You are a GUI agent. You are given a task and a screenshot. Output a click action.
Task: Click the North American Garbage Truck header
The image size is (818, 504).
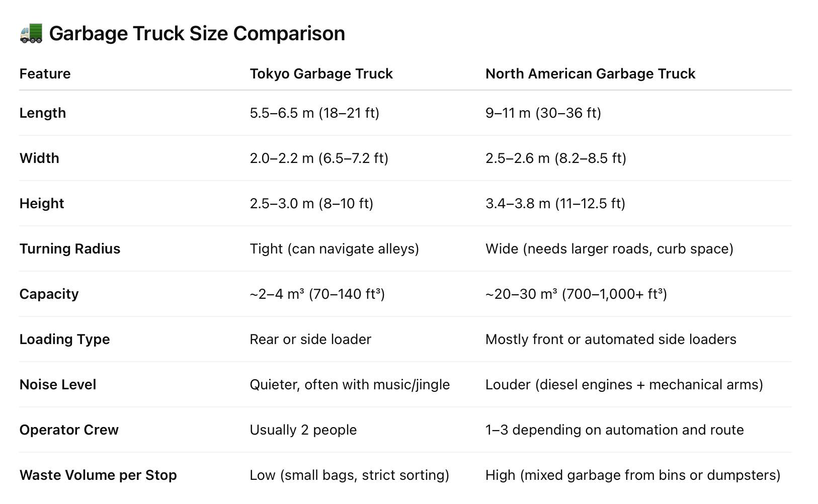tap(590, 73)
